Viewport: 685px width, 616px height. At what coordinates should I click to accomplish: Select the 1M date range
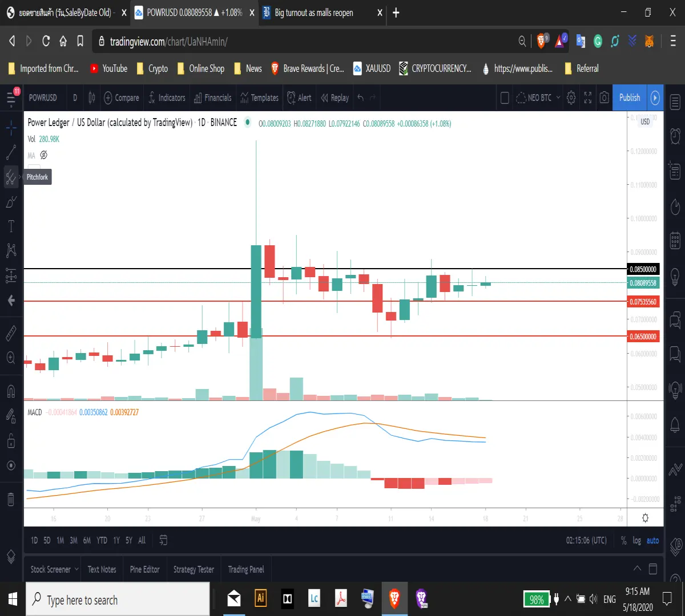[60, 540]
